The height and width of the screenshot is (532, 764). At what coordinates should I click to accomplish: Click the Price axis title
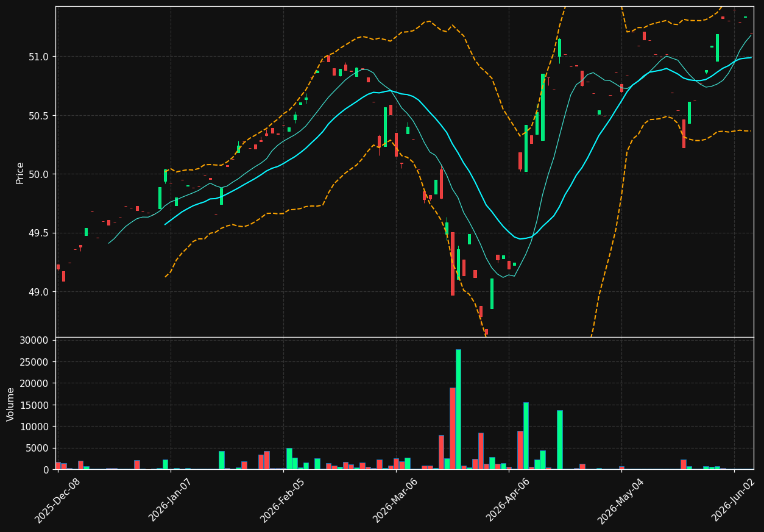20,172
